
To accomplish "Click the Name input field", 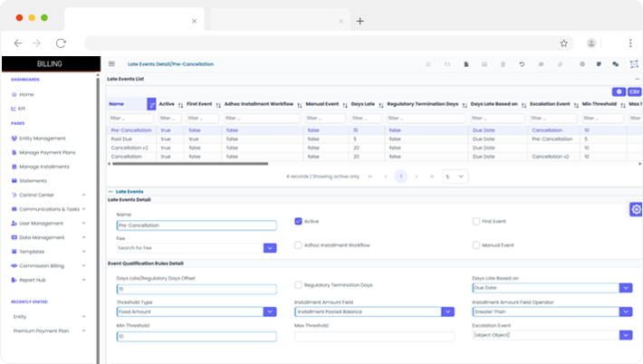I will tap(197, 225).
